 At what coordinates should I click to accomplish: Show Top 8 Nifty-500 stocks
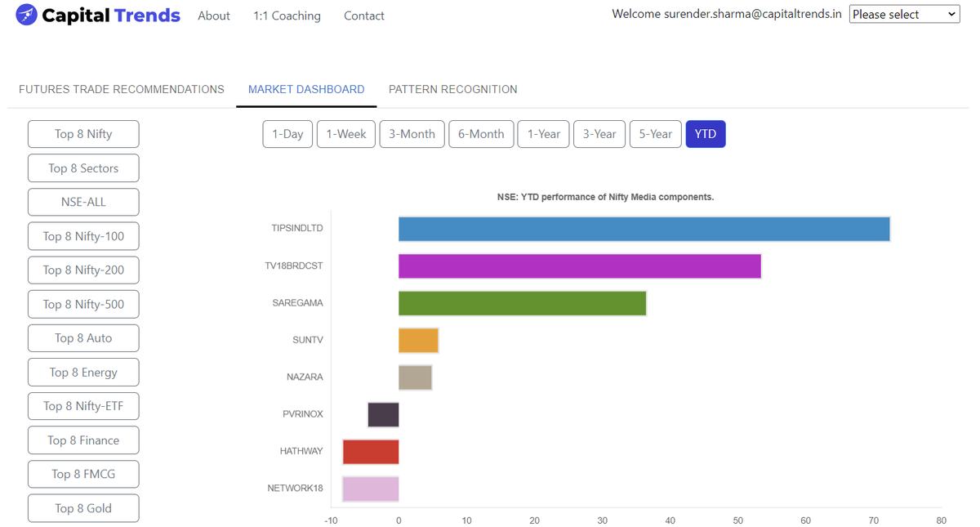pos(83,304)
